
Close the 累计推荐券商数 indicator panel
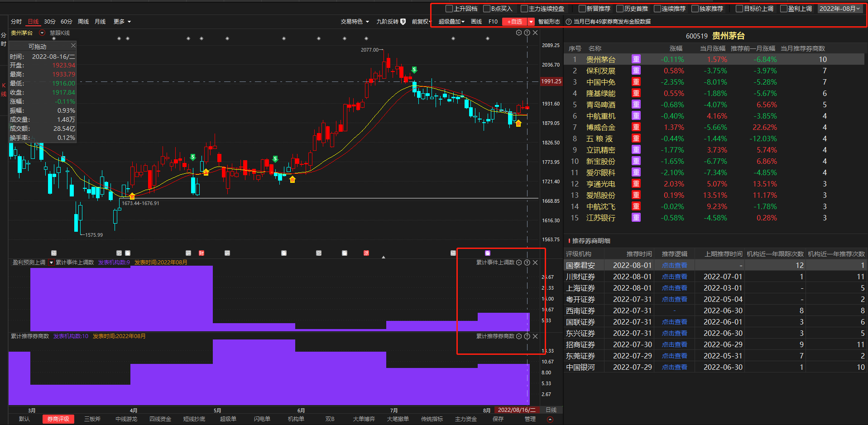tap(535, 336)
